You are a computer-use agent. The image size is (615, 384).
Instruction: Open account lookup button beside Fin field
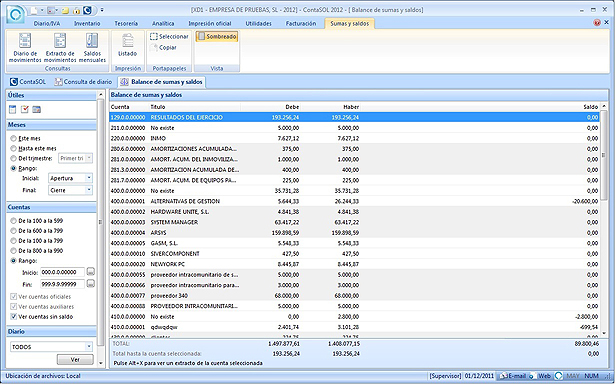click(91, 284)
